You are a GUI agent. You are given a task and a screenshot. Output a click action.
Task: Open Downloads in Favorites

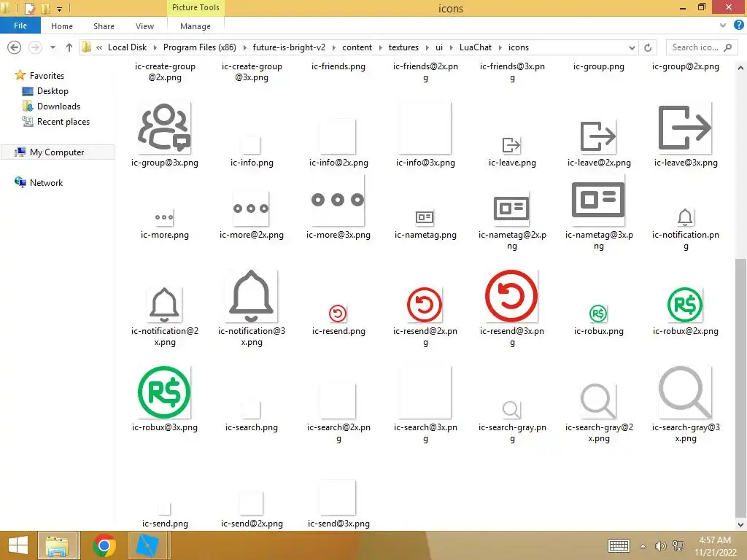[x=52, y=106]
